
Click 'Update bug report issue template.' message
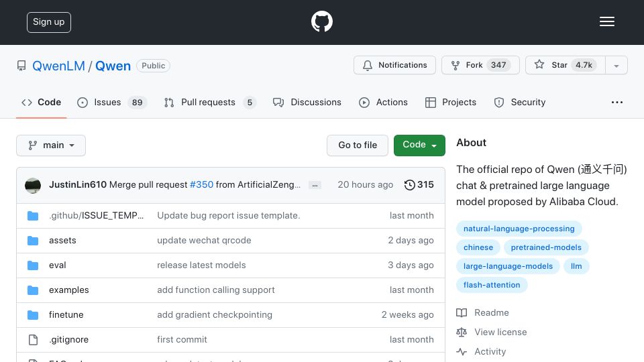[x=229, y=215]
